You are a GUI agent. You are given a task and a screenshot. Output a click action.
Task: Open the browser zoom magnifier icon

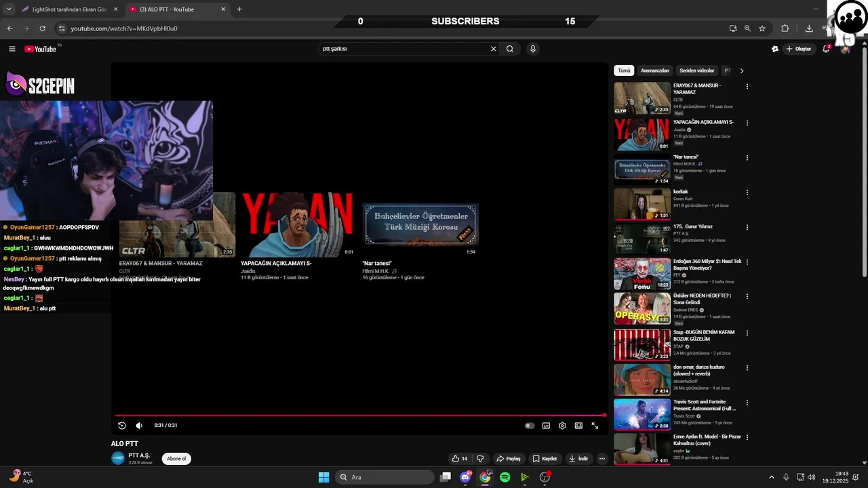click(747, 28)
